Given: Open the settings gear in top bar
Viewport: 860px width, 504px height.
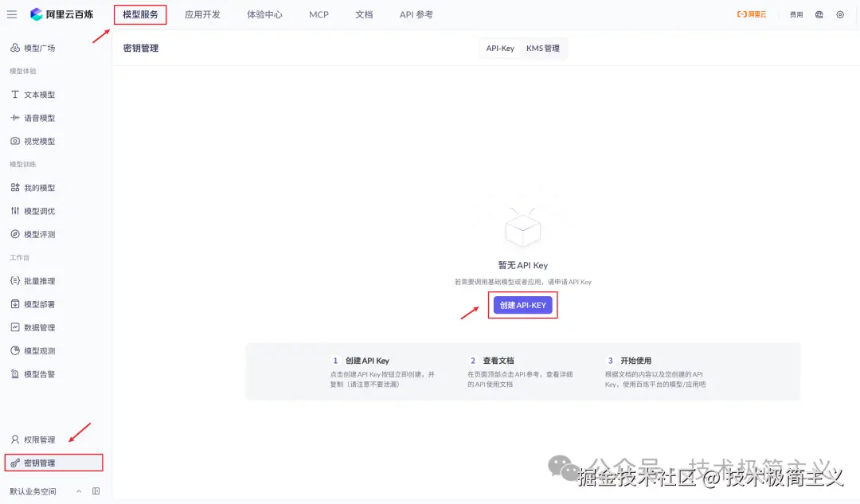Looking at the screenshot, I should pos(839,14).
